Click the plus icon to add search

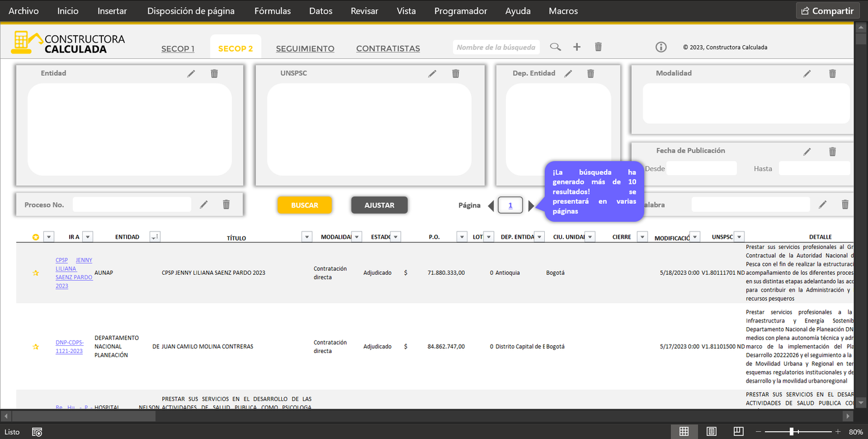(577, 47)
